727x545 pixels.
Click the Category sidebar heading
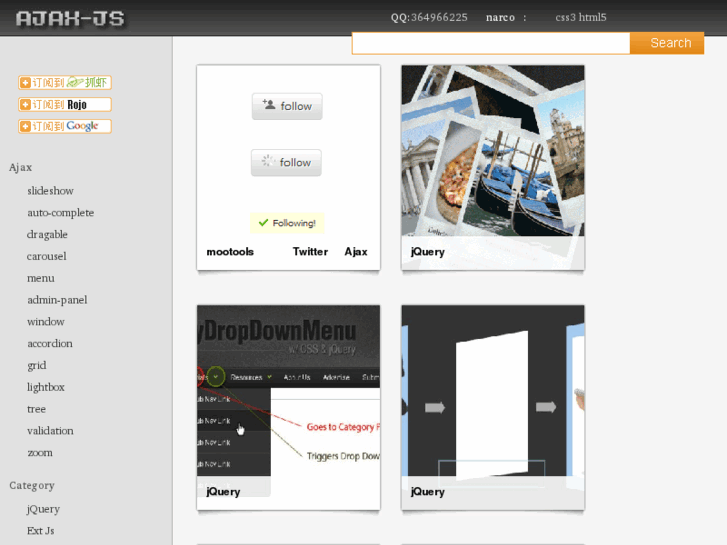point(32,486)
